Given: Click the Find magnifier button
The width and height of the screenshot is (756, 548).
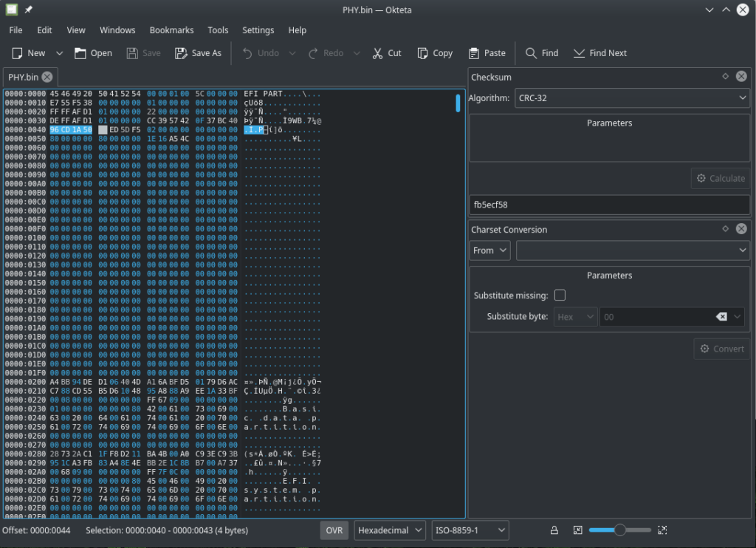Looking at the screenshot, I should [542, 53].
